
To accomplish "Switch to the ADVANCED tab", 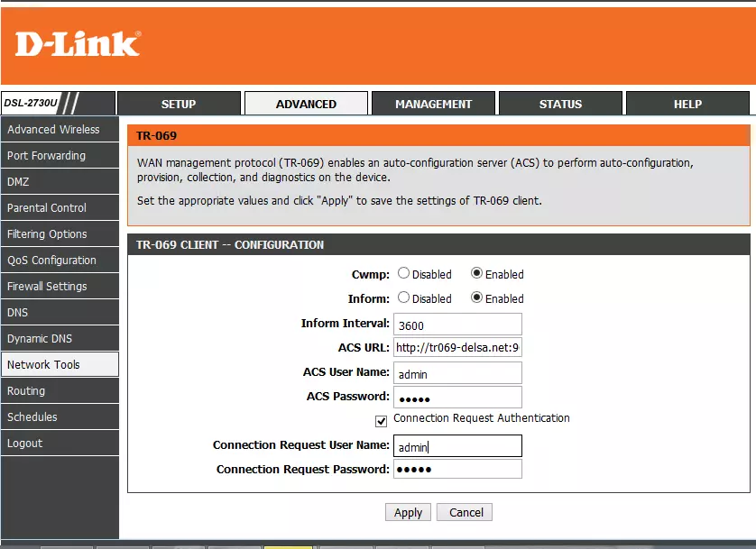I will (x=306, y=104).
